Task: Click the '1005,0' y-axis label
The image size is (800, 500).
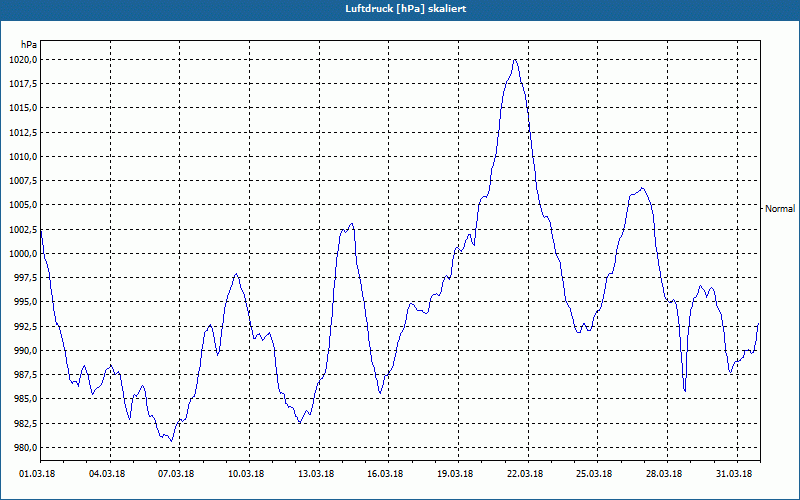Action: 23,205
